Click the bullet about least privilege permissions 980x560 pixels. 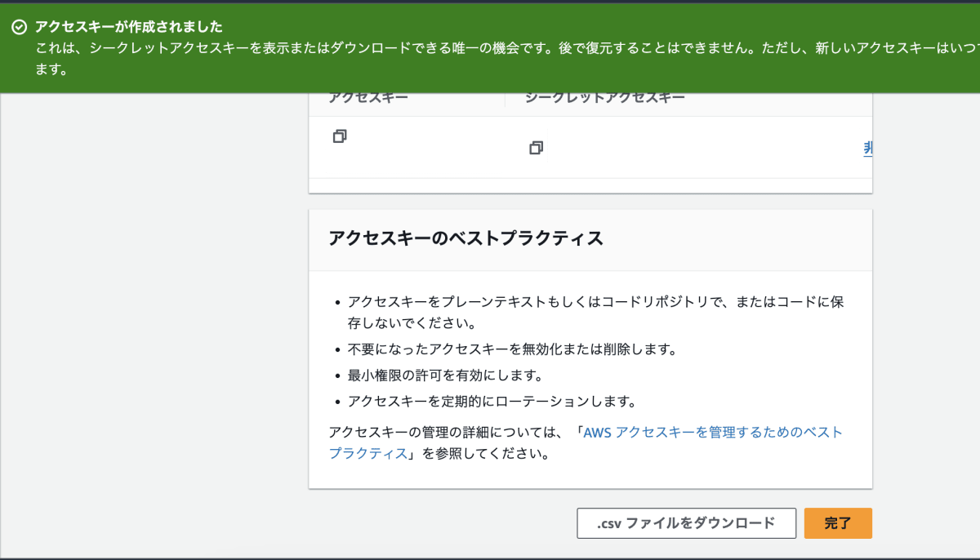coord(444,373)
